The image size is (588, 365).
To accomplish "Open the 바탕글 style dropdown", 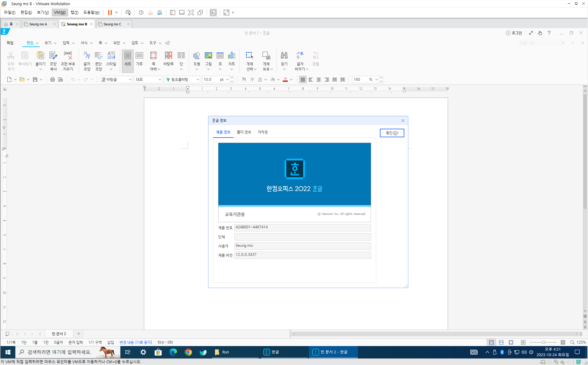I will point(130,79).
